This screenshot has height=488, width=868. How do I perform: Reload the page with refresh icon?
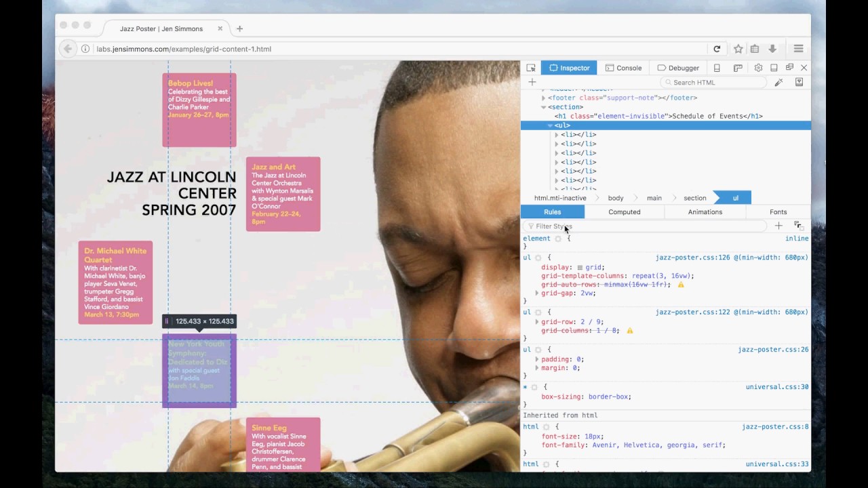[x=717, y=49]
